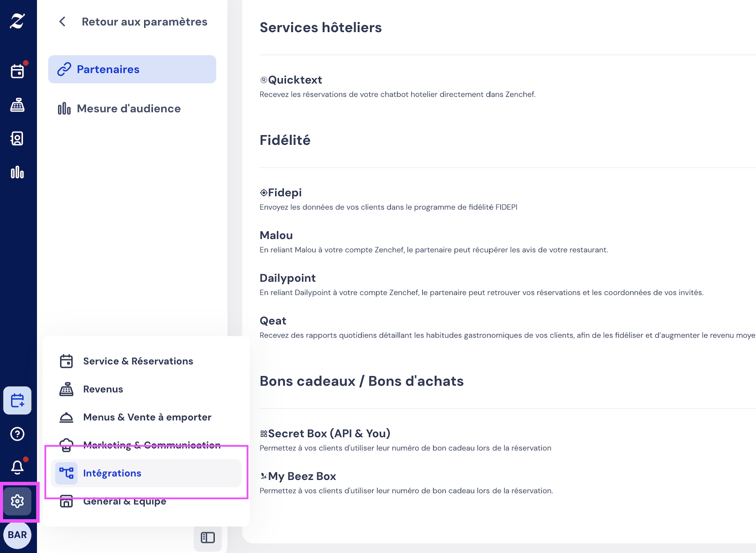
Task: Click Bons cadeaux / Bons d'achats heading
Action: [362, 381]
